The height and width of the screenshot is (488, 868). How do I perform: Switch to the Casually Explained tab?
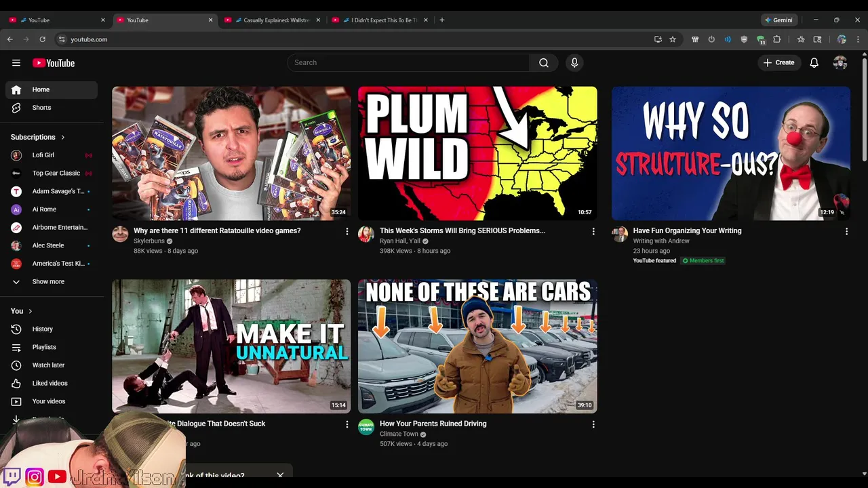click(x=271, y=20)
